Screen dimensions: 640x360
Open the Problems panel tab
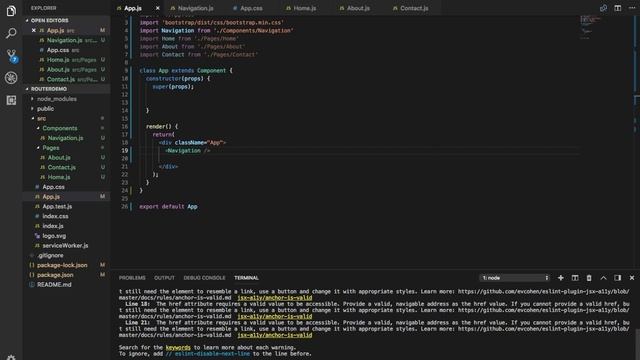[132, 278]
